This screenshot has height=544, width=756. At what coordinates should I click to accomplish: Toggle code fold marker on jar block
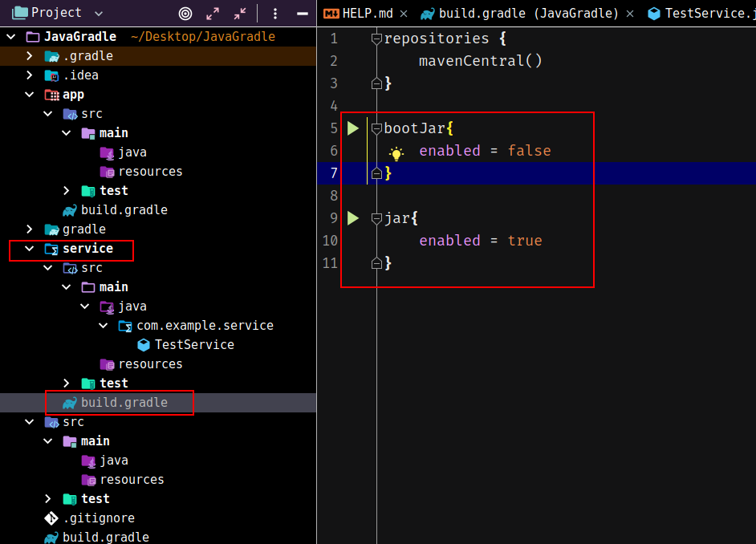[376, 218]
